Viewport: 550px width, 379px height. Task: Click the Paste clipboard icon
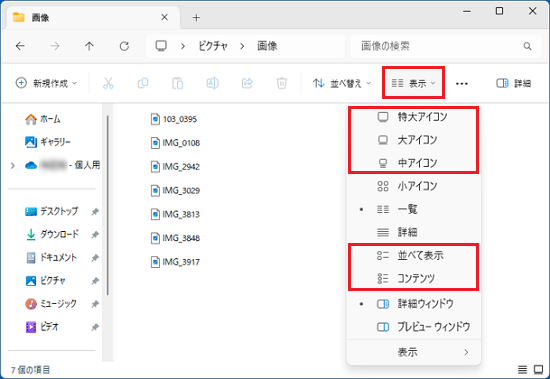coord(177,83)
